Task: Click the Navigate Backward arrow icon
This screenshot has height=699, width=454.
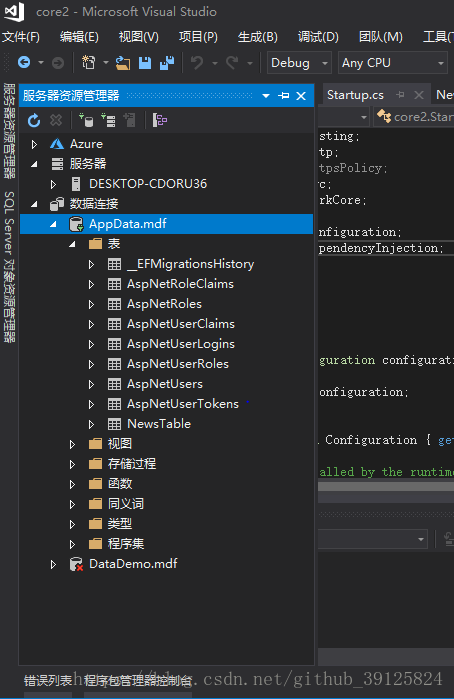Action: (24, 62)
